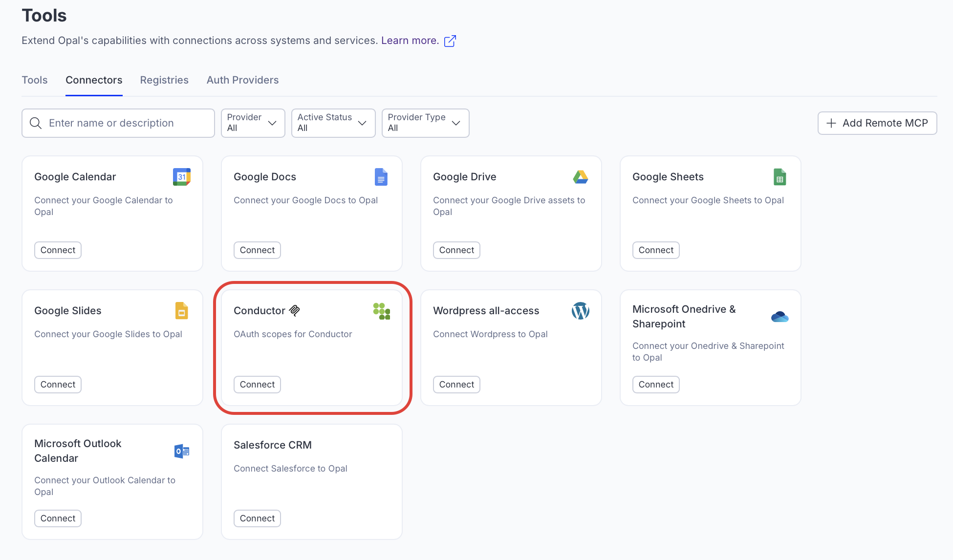
Task: Click the Google Slides yellow icon
Action: [181, 311]
